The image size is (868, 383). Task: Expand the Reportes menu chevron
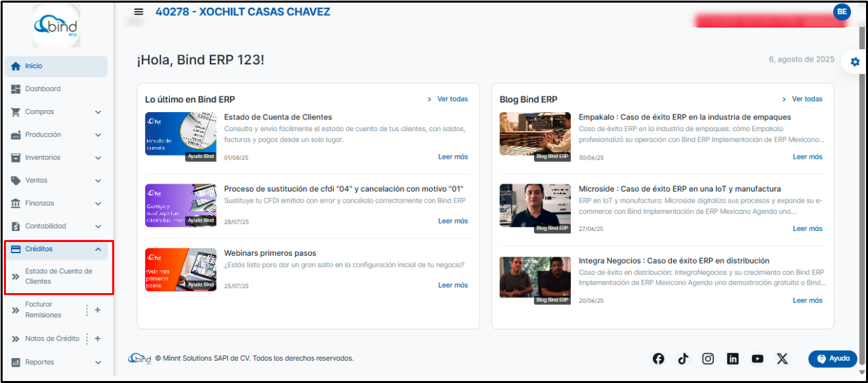click(x=98, y=363)
